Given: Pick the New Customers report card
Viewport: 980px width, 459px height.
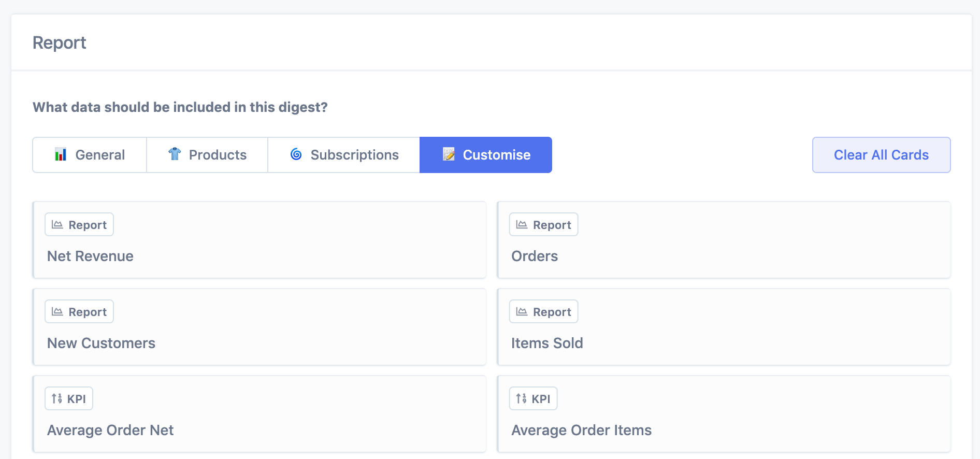Looking at the screenshot, I should point(259,343).
